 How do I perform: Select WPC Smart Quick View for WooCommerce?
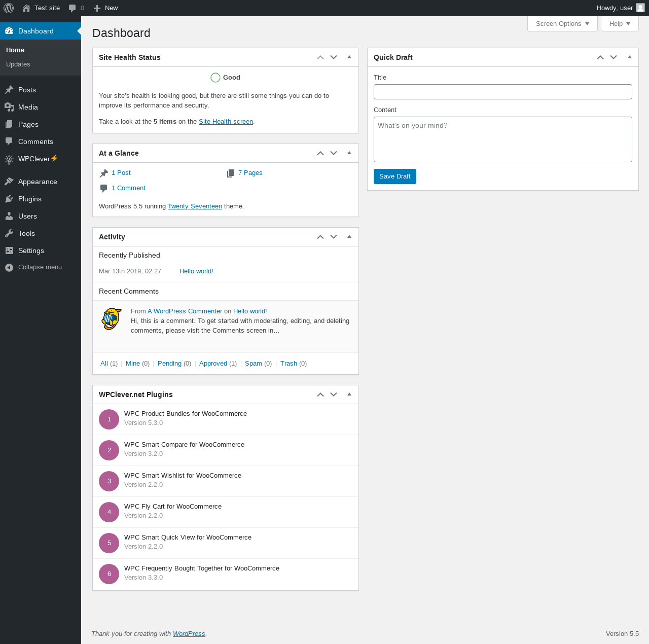point(188,538)
